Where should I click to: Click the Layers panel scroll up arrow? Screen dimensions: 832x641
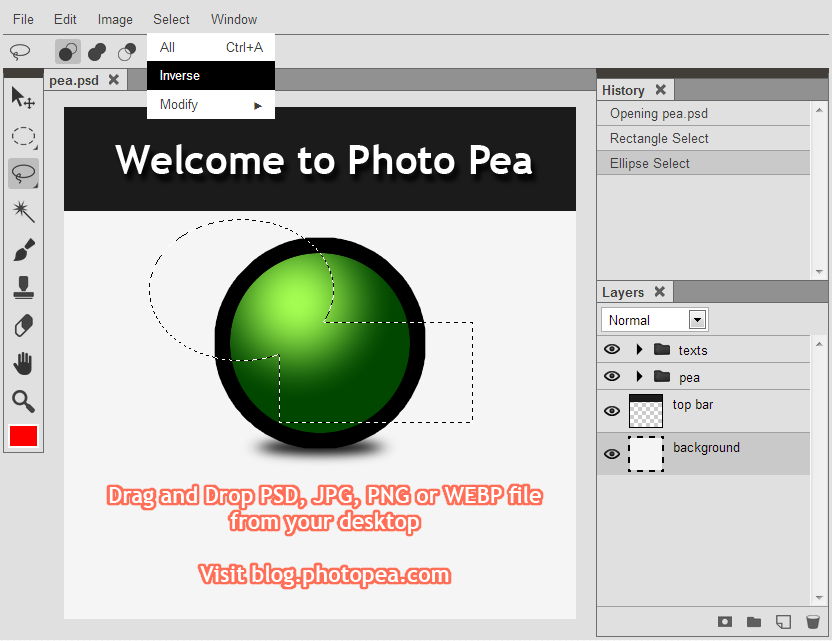(819, 344)
